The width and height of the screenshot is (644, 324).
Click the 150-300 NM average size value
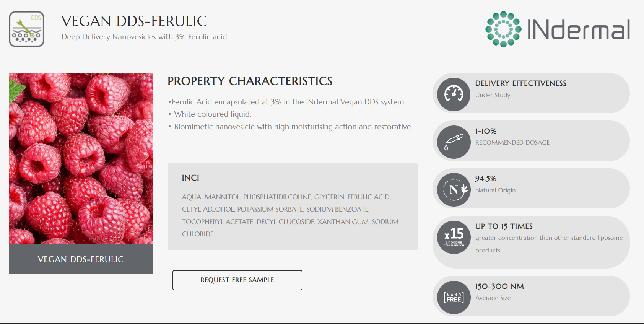click(499, 287)
